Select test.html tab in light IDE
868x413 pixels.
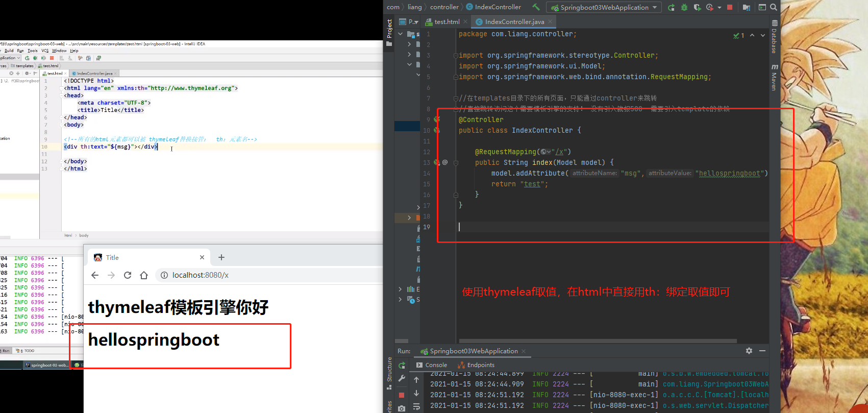(54, 74)
